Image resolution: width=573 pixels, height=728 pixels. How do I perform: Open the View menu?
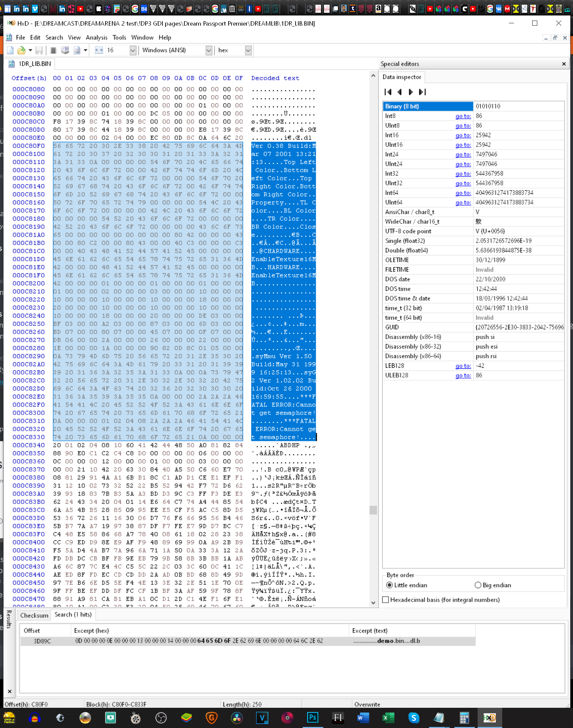[x=74, y=37]
